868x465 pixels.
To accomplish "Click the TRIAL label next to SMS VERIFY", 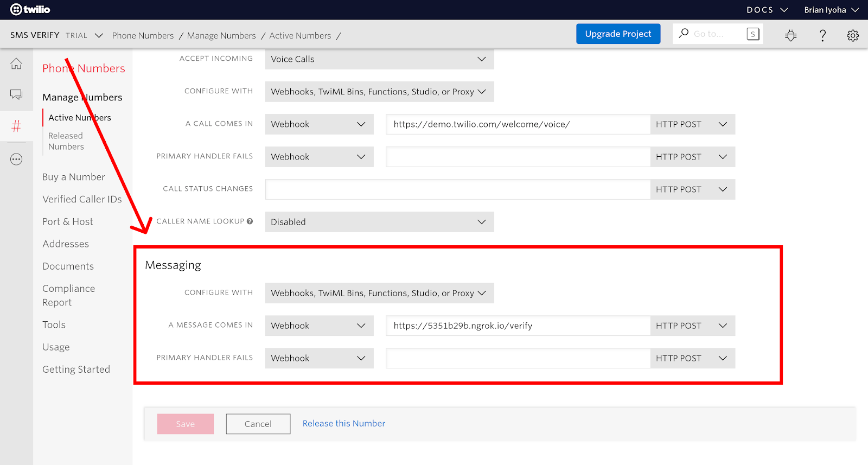I will click(76, 35).
